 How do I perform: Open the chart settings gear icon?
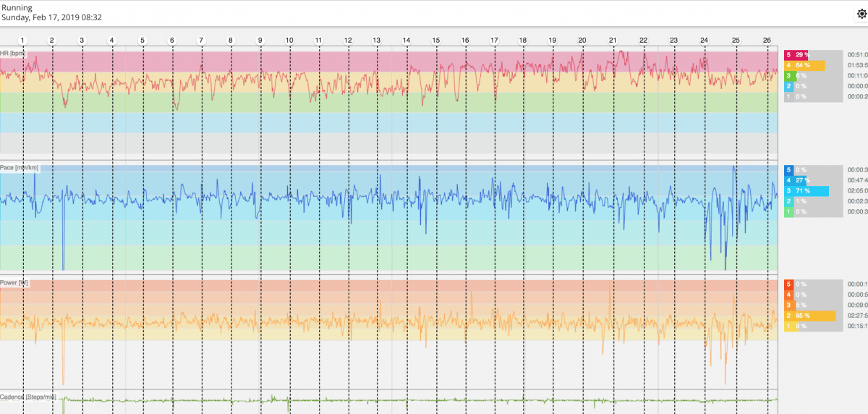861,13
